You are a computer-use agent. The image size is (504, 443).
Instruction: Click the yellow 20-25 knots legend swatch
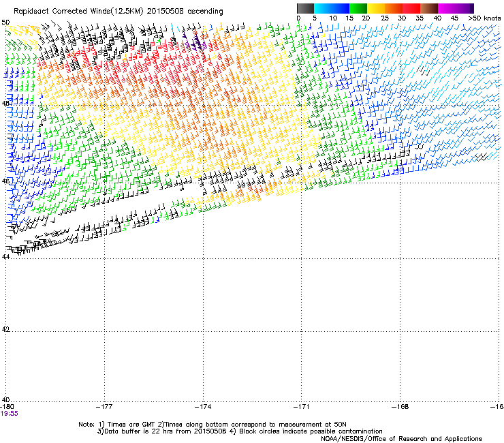click(x=376, y=8)
